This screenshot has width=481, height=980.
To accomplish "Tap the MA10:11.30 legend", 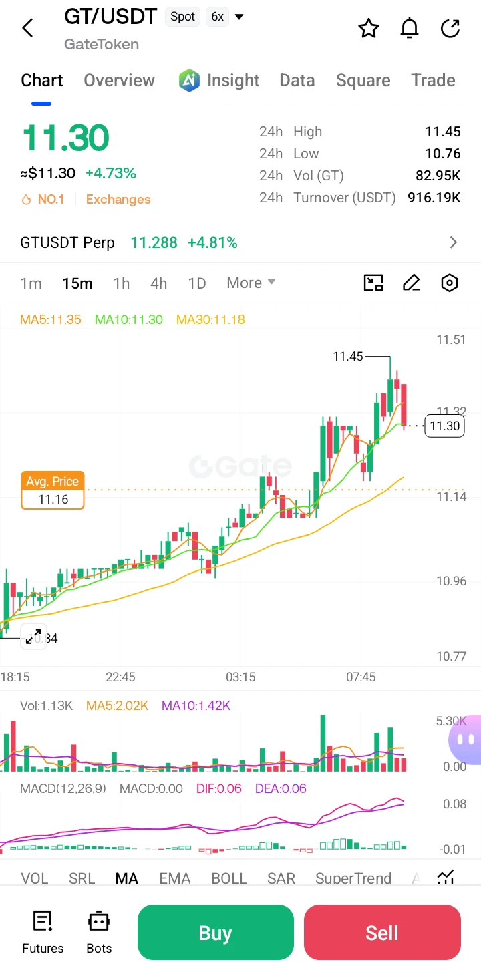I will (x=129, y=319).
